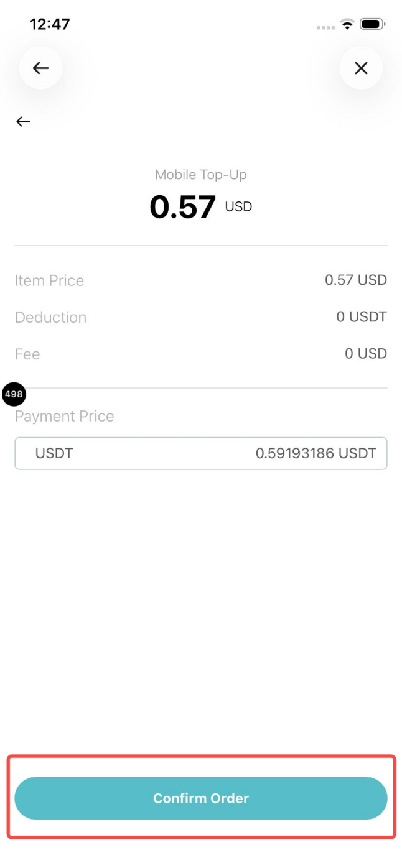Tap the small left arrow below header

pyautogui.click(x=23, y=122)
